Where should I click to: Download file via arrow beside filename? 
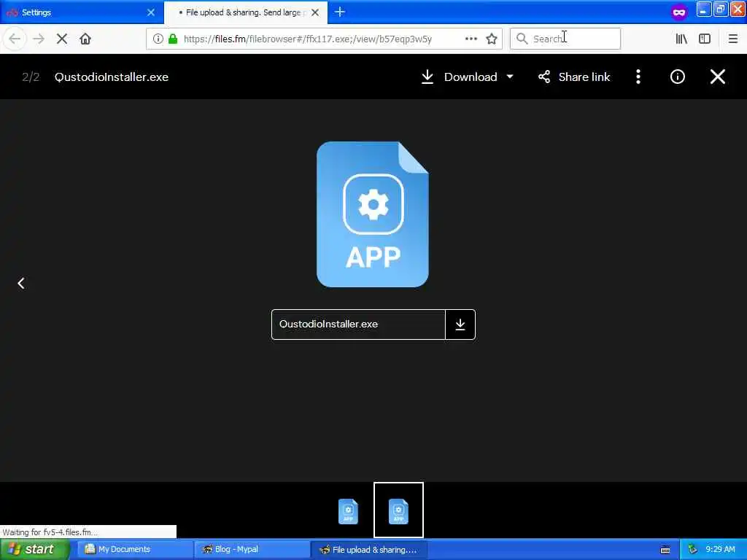[460, 324]
